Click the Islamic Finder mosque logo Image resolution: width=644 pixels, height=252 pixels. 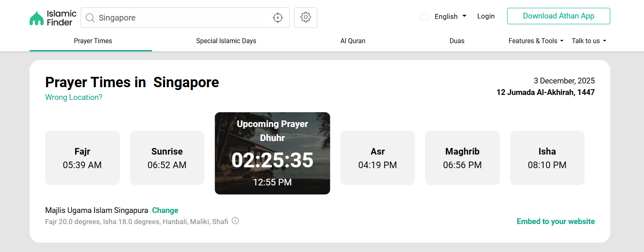point(37,18)
